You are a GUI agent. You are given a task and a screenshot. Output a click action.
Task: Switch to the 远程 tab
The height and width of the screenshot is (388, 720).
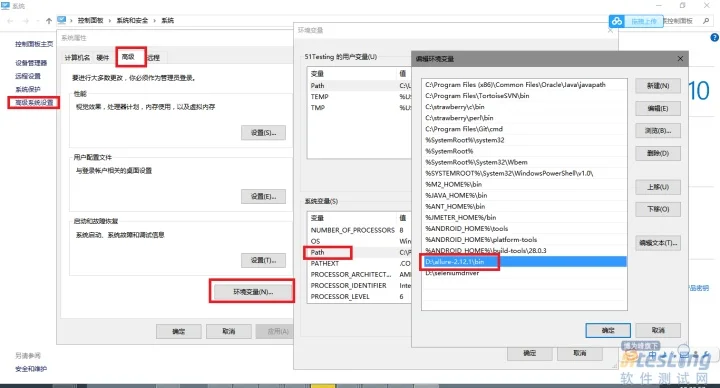coord(154,57)
